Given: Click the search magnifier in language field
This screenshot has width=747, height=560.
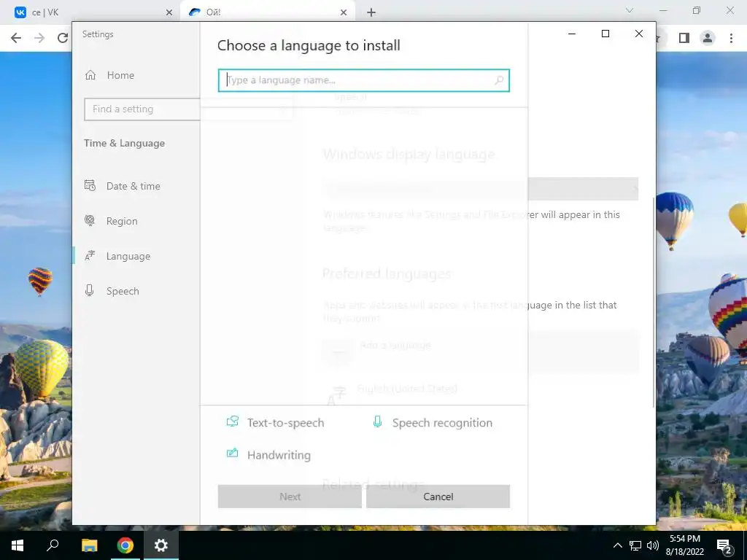Looking at the screenshot, I should 499,80.
